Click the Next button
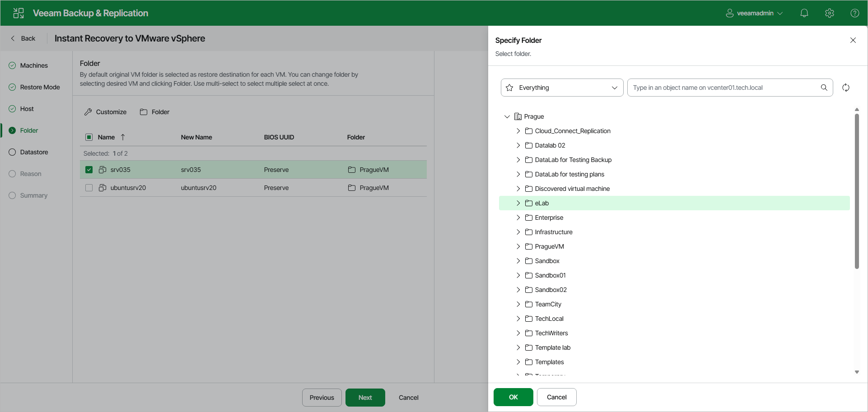This screenshot has width=868, height=412. click(x=365, y=398)
